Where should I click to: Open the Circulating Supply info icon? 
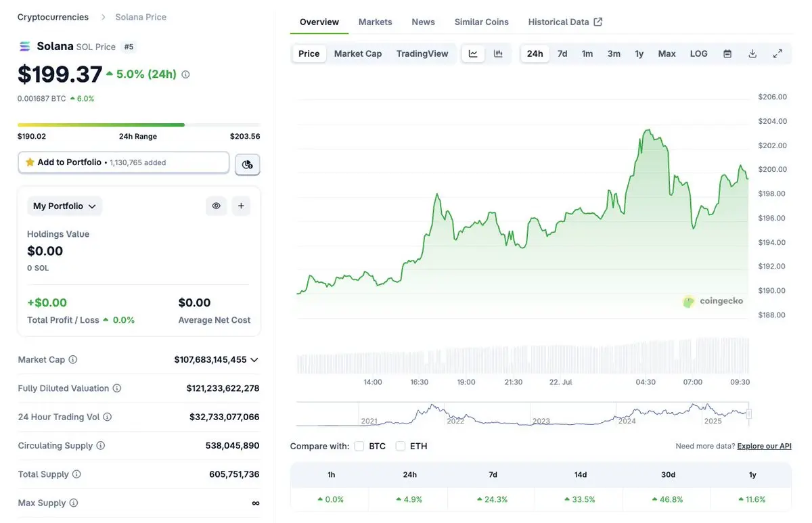(101, 446)
